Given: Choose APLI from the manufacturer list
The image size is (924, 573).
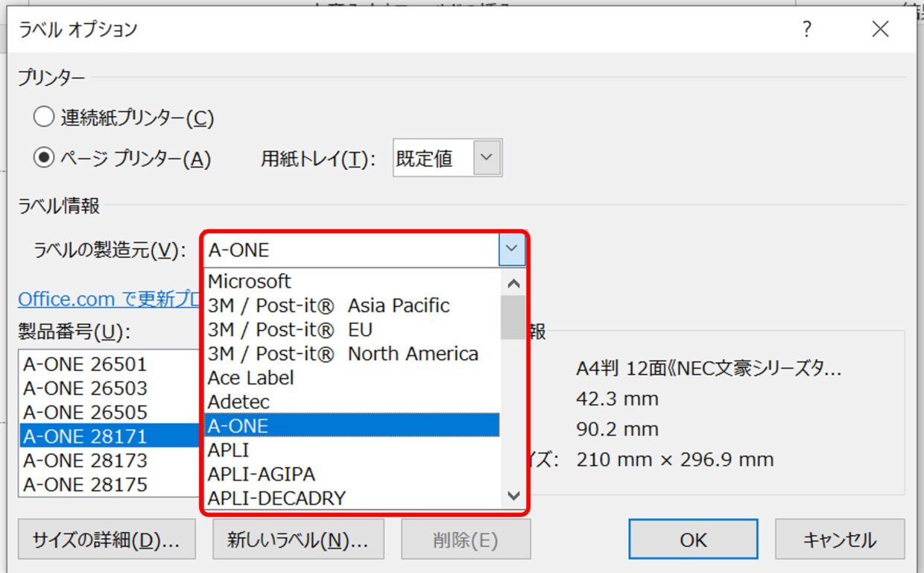Looking at the screenshot, I should pos(352,449).
